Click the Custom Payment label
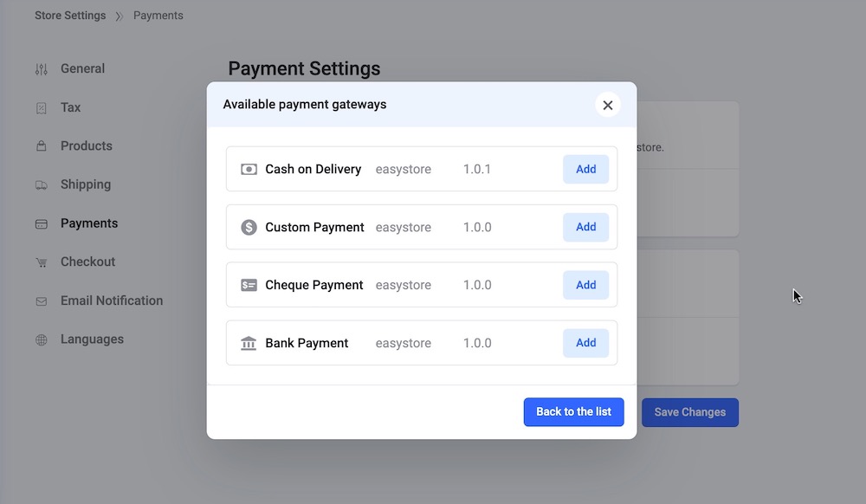Viewport: 866px width, 504px height. point(314,227)
